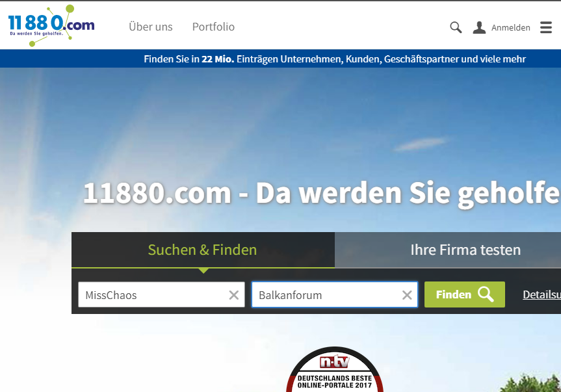The image size is (561, 392).
Task: Clear the MissChaos field with X
Action: coord(234,295)
